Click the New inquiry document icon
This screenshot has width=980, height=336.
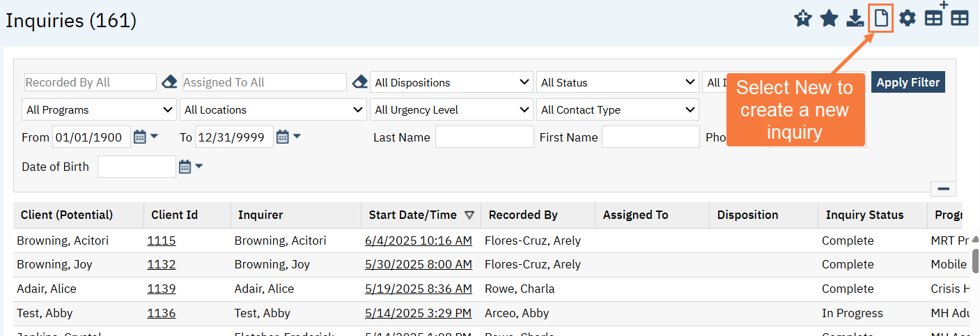pos(881,18)
